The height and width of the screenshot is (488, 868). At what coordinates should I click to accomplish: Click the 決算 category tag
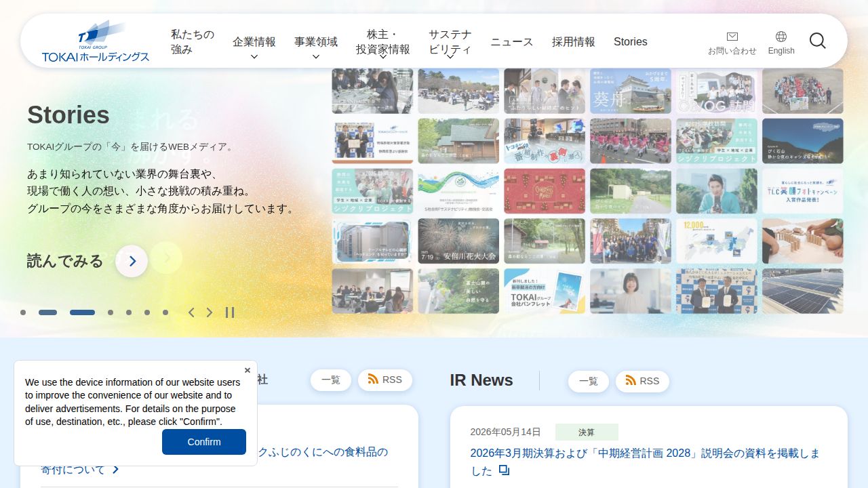point(587,432)
